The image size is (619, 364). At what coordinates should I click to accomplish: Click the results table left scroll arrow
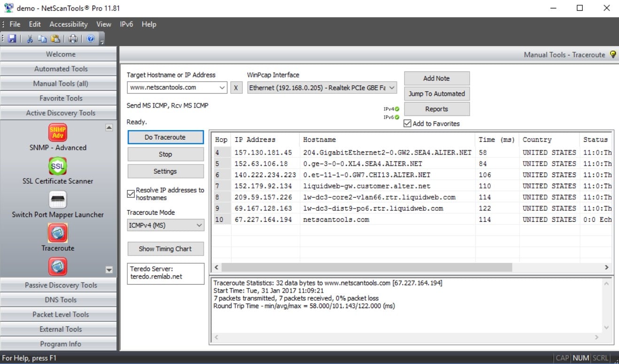tap(217, 267)
